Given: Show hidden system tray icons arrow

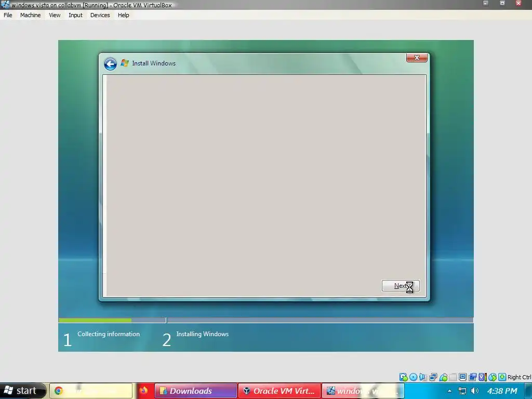Looking at the screenshot, I should point(449,391).
